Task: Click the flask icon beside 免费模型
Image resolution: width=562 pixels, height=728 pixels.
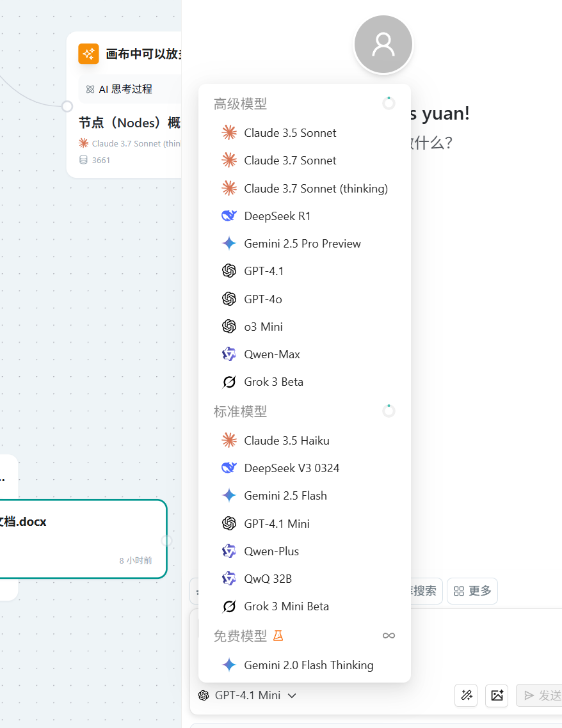Action: point(278,635)
